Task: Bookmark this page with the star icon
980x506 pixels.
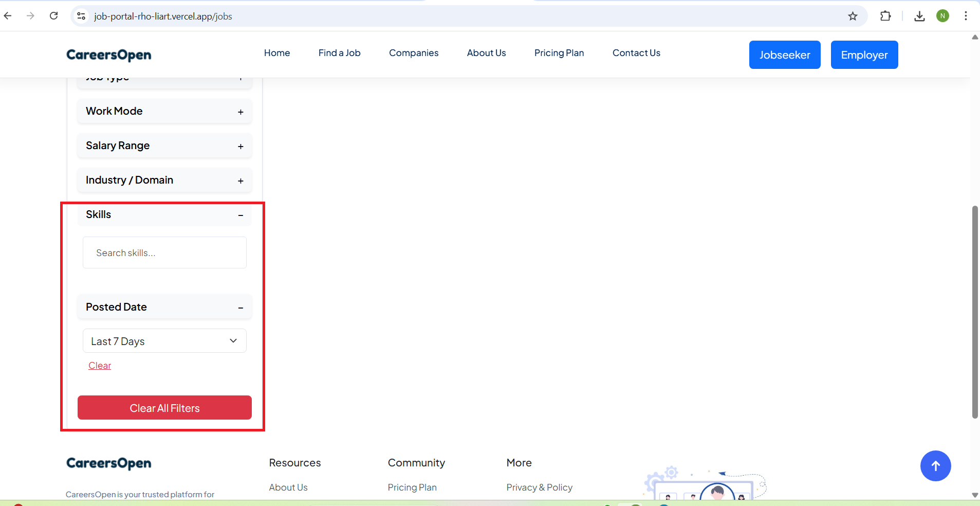Action: tap(853, 16)
